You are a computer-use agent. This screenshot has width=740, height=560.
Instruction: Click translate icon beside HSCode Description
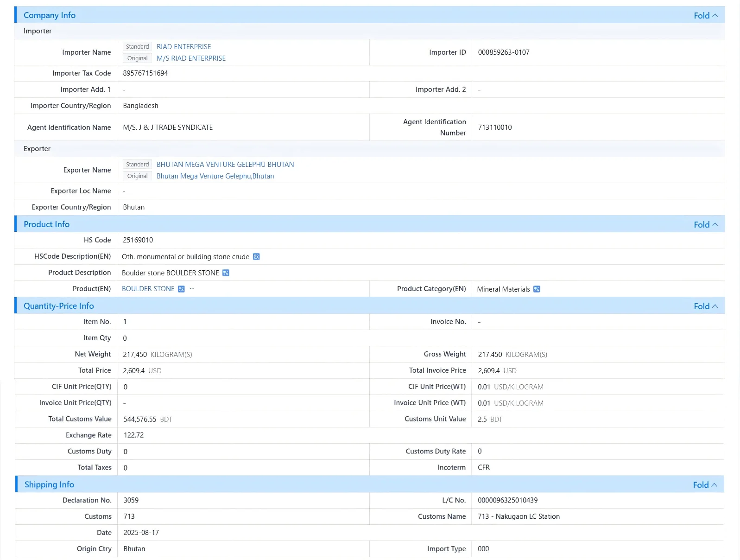[x=256, y=257]
